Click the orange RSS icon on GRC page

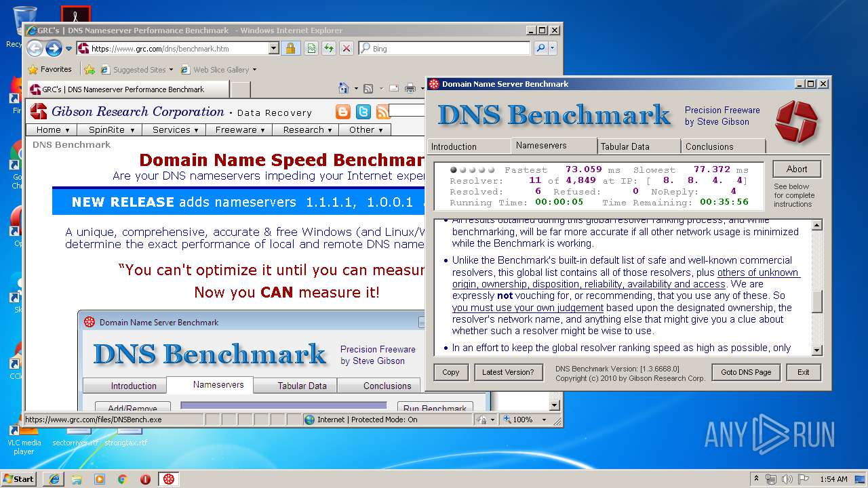(x=383, y=112)
